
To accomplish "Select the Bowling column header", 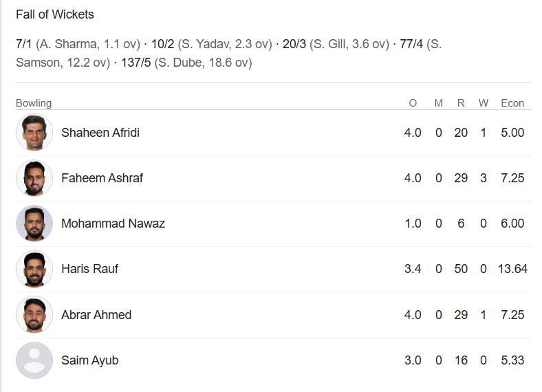I will 34,103.
